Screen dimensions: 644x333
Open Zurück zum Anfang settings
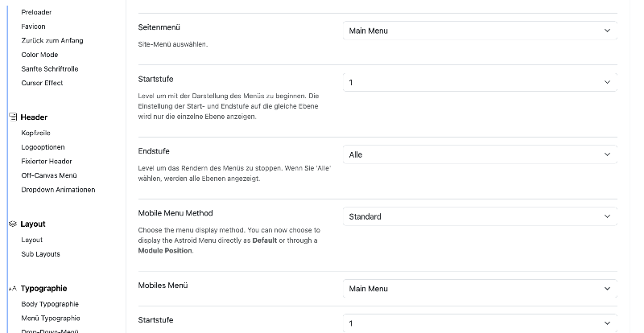pos(52,40)
